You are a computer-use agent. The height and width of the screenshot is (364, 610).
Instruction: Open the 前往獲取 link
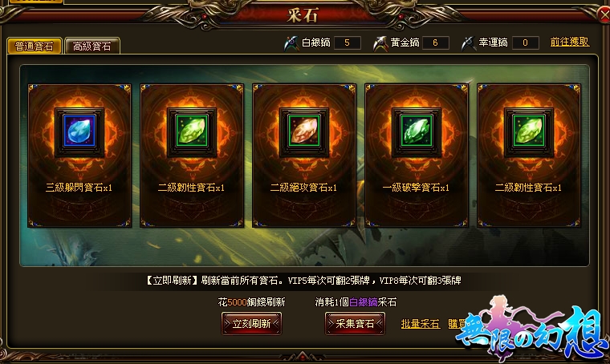pos(570,42)
